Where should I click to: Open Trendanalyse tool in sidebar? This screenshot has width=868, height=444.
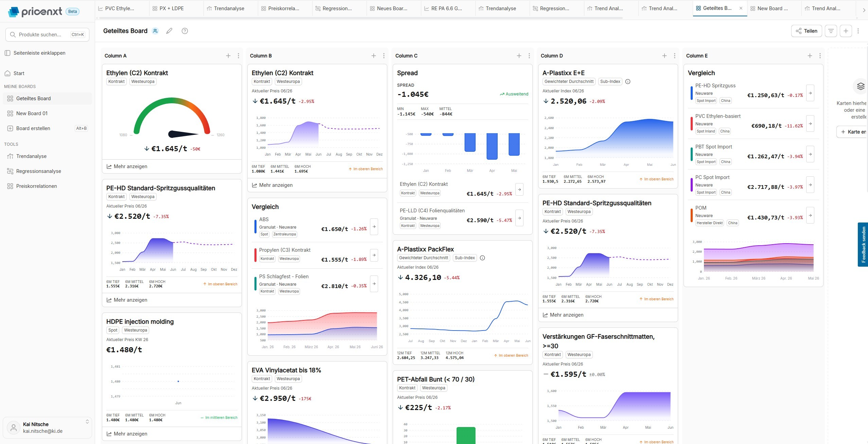[x=47, y=156]
